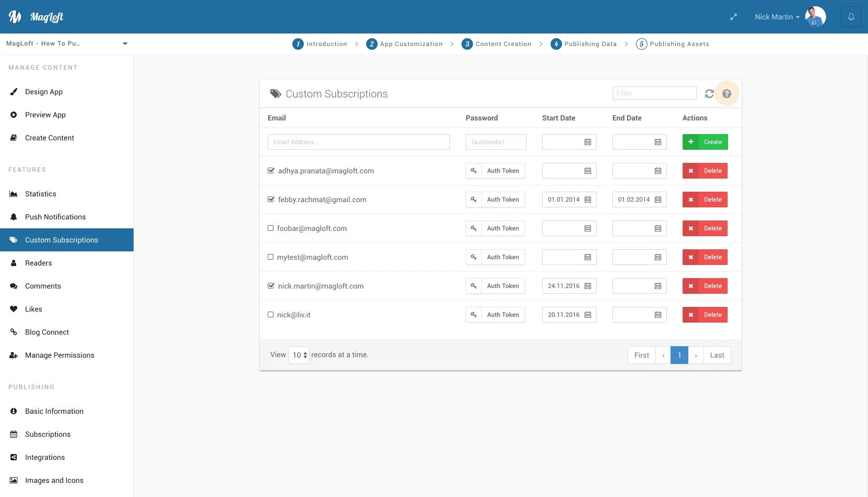
Task: Open the help question mark icon
Action: [727, 94]
